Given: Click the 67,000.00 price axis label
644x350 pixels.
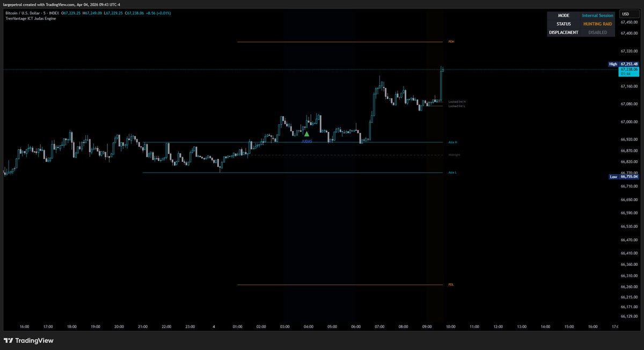Looking at the screenshot, I should pos(629,122).
